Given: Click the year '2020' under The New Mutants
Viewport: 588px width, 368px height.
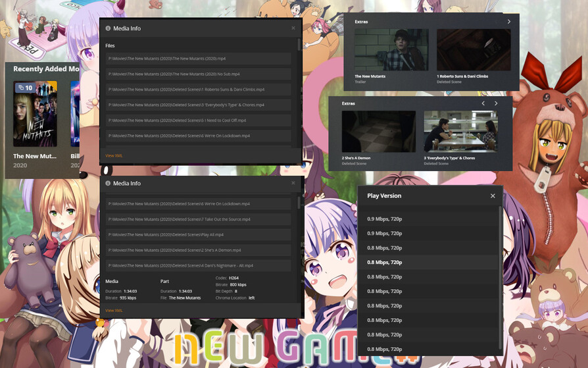Looking at the screenshot, I should (20, 165).
